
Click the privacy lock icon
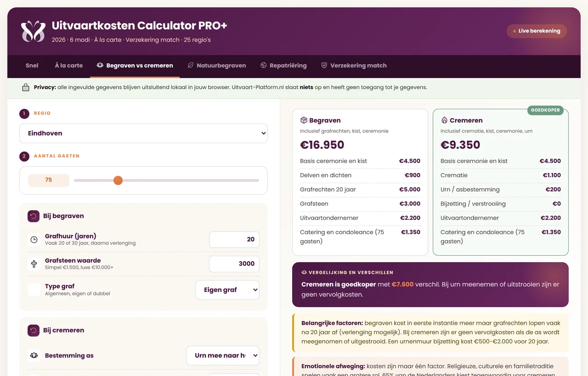coord(26,87)
